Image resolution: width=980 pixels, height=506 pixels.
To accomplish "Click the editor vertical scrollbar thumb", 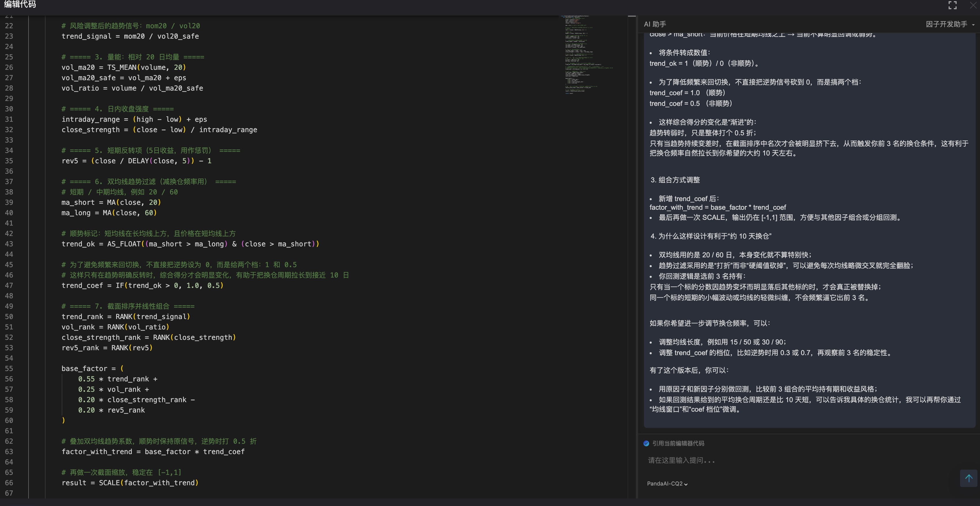I will click(x=632, y=16).
